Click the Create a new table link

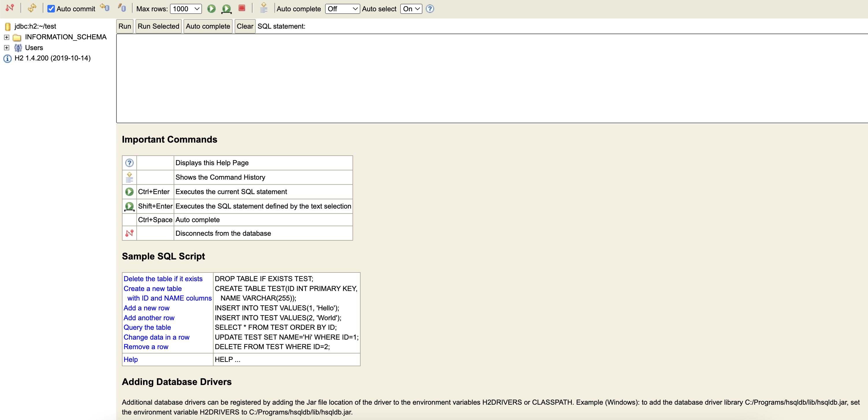152,288
